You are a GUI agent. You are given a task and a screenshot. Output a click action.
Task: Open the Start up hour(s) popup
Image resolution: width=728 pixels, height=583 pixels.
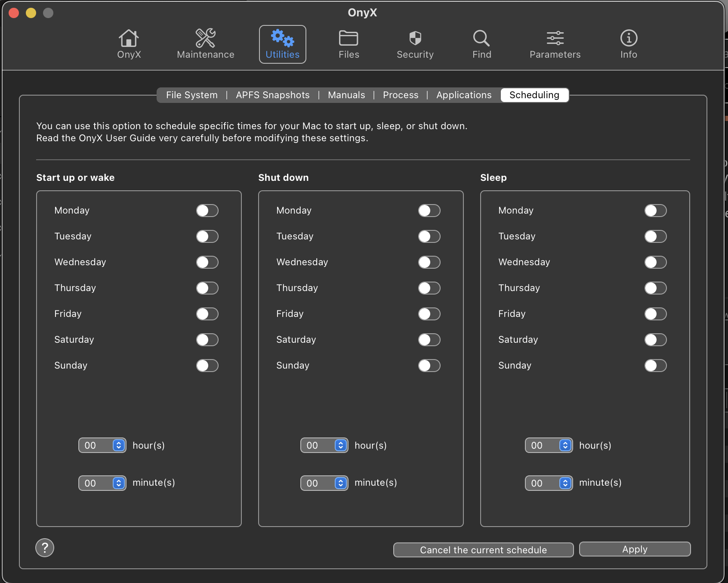(102, 445)
